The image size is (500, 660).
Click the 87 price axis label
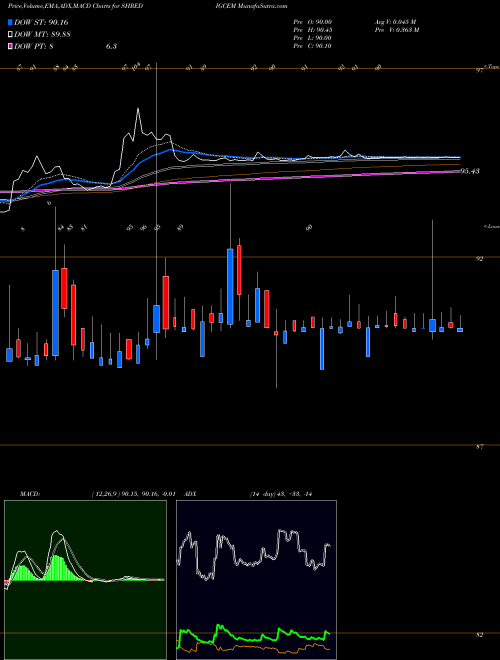tap(479, 447)
